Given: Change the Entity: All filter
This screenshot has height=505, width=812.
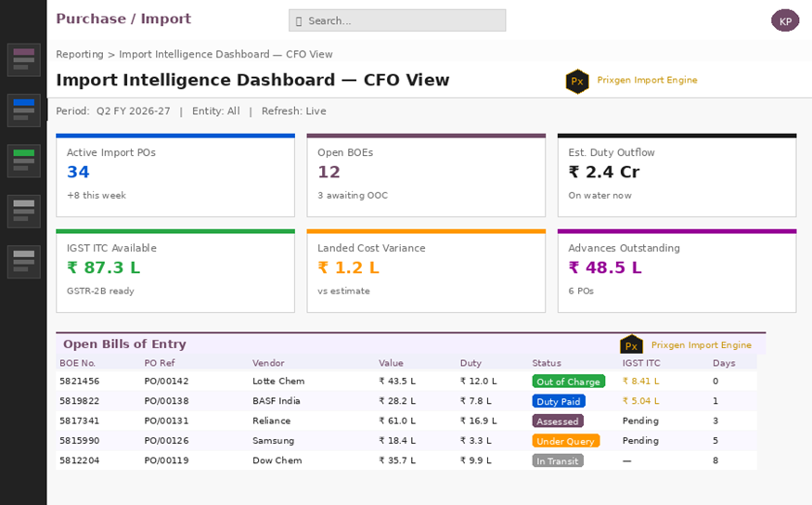Looking at the screenshot, I should pos(216,111).
